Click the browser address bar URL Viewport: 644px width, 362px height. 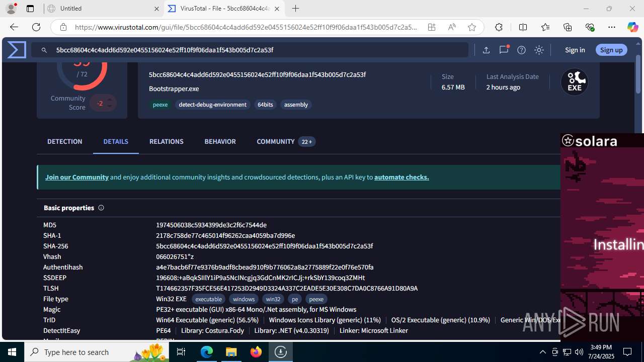tap(246, 27)
